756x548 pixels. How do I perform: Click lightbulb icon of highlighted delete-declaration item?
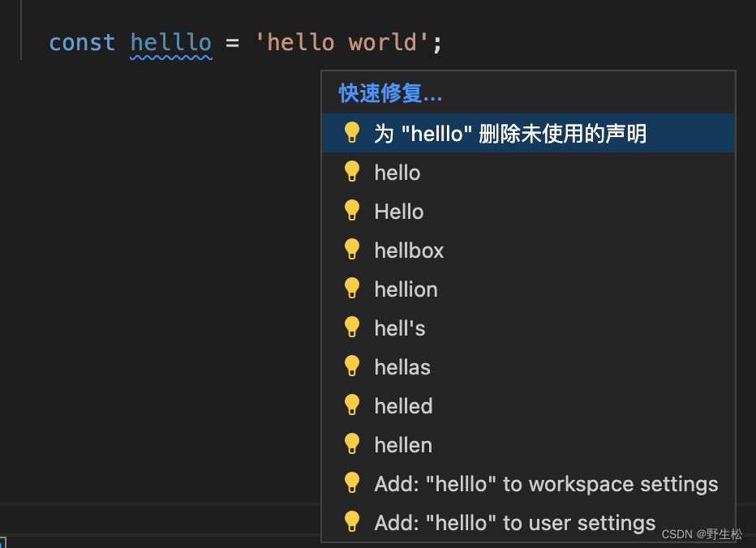tap(352, 133)
